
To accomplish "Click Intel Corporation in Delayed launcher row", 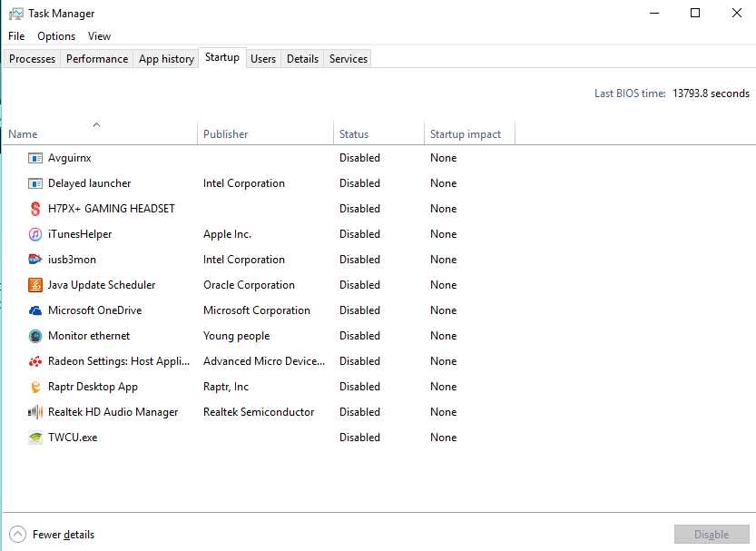I will click(x=243, y=183).
